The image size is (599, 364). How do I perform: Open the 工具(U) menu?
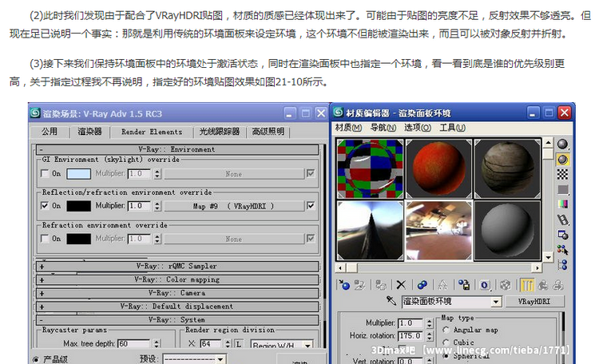[x=452, y=128]
